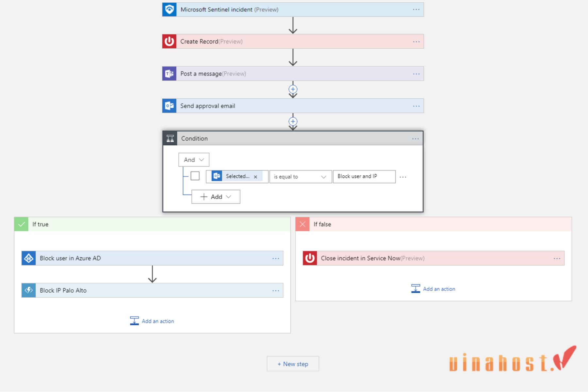Screen dimensions: 588x392
Task: Click the Microsoft Sentinel shield icon
Action: click(169, 9)
